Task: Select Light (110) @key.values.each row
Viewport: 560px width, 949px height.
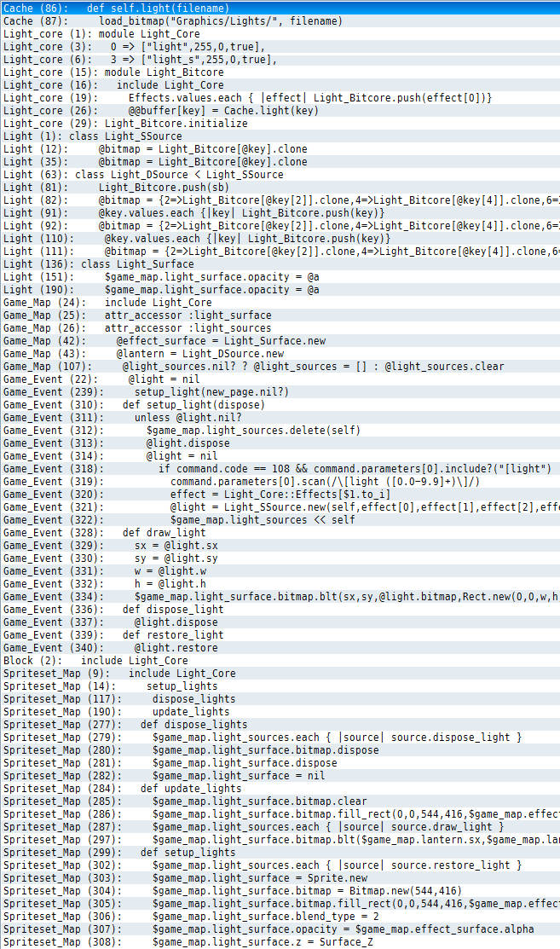Action: click(280, 239)
